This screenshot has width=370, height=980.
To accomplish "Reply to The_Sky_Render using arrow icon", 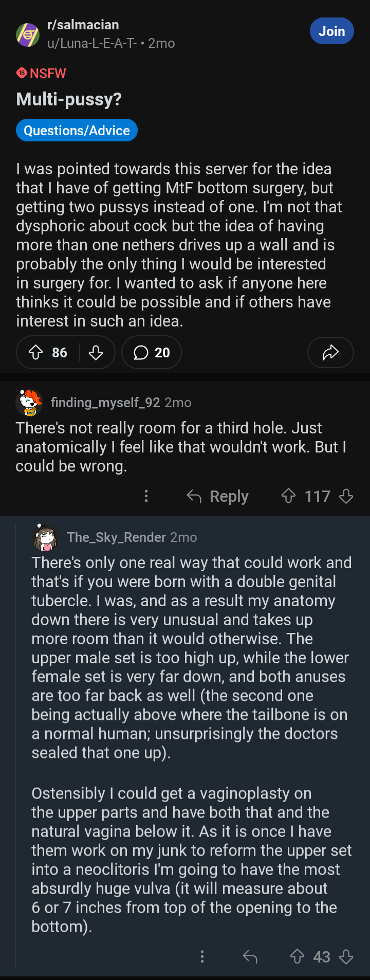I will [250, 956].
